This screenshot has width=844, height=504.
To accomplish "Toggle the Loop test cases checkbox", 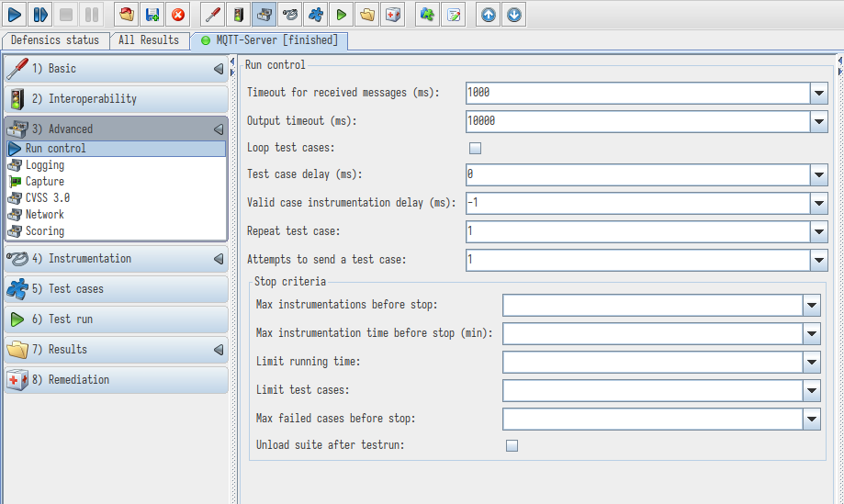I will click(475, 148).
